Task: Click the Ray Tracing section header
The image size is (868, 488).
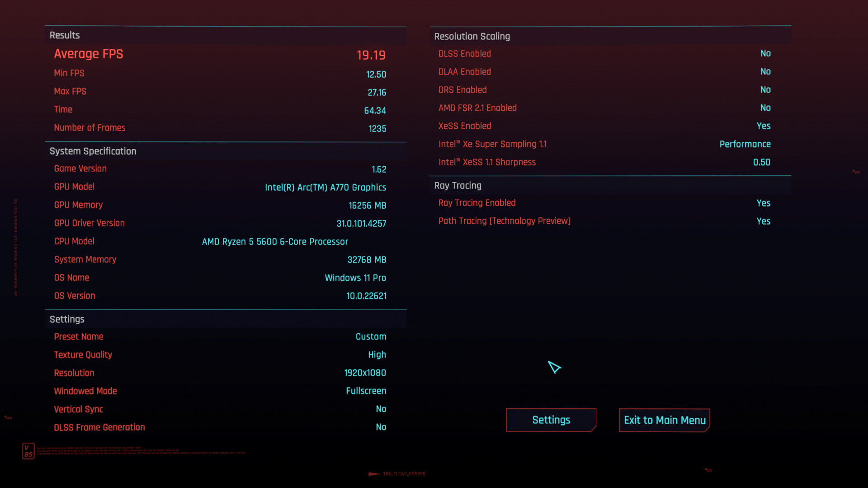Action: 458,186
